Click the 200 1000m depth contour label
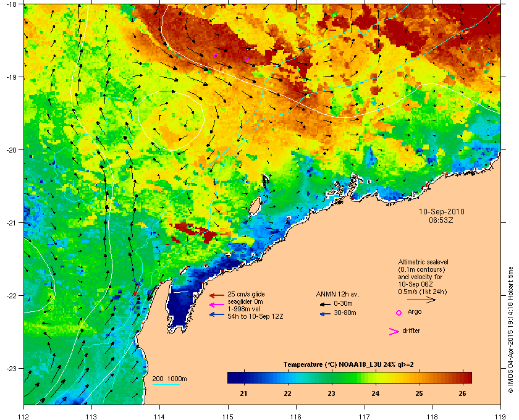The height and width of the screenshot is (420, 519). coord(169,379)
